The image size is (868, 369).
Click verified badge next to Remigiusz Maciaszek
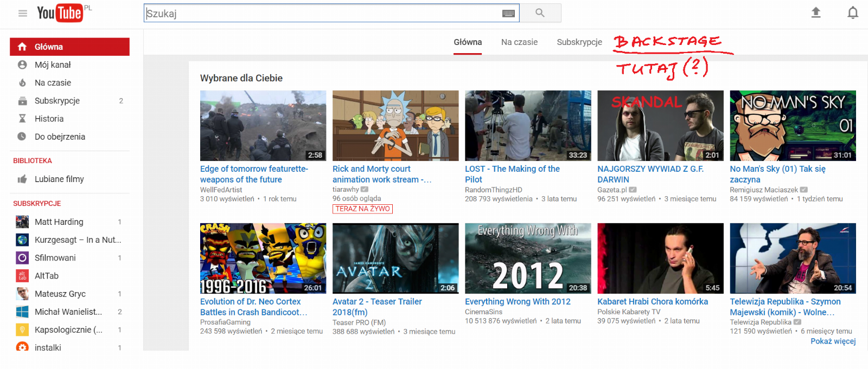(804, 190)
